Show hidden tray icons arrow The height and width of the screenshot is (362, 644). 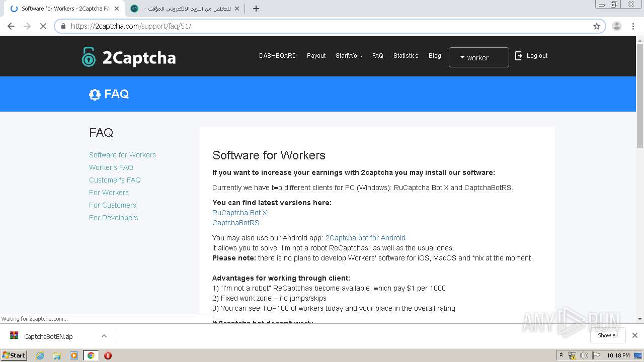561,355
